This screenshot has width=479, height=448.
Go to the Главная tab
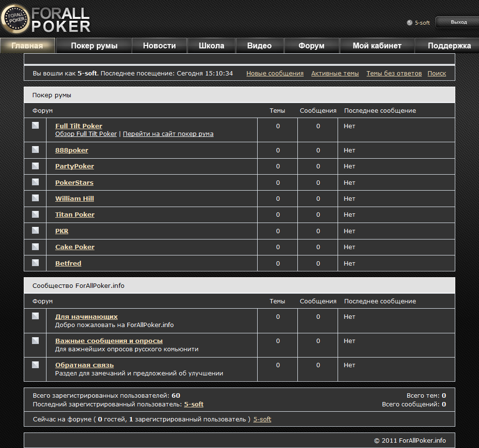(28, 46)
